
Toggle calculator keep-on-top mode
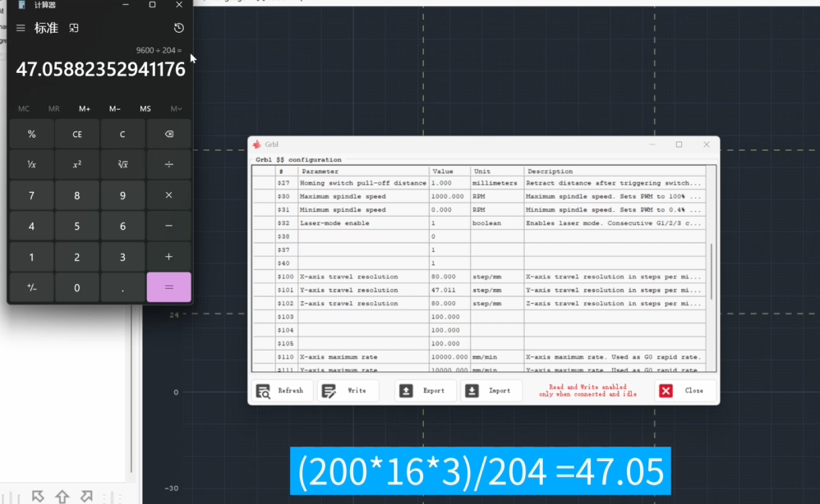pos(74,28)
